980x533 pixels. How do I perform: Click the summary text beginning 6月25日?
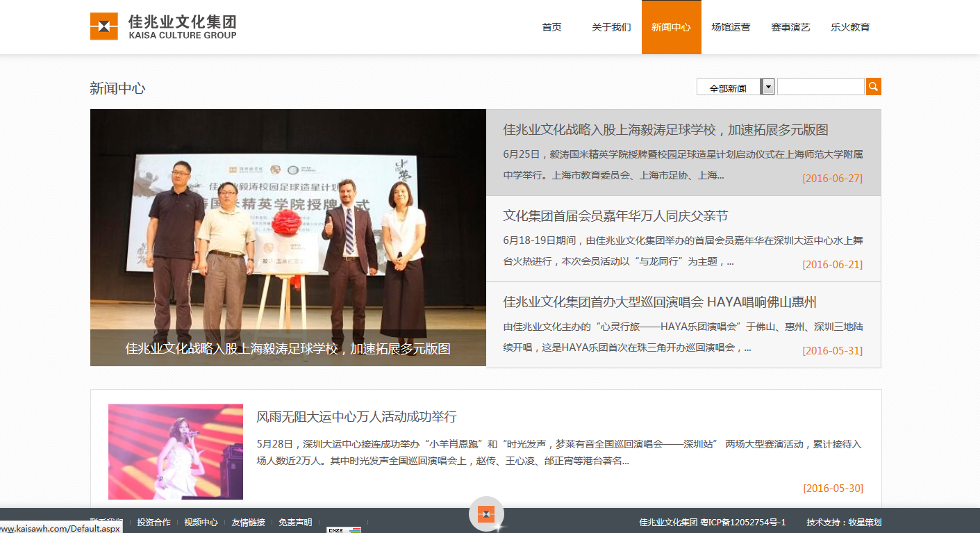683,165
